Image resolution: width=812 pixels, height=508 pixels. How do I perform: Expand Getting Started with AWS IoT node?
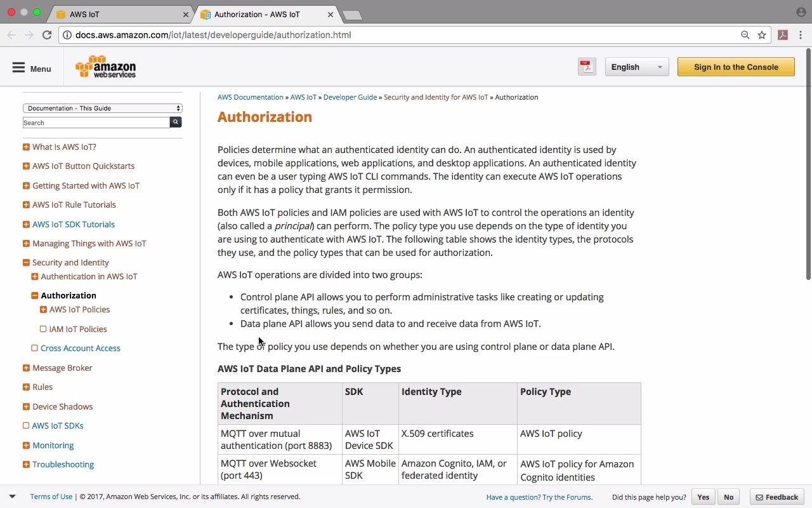coord(26,185)
